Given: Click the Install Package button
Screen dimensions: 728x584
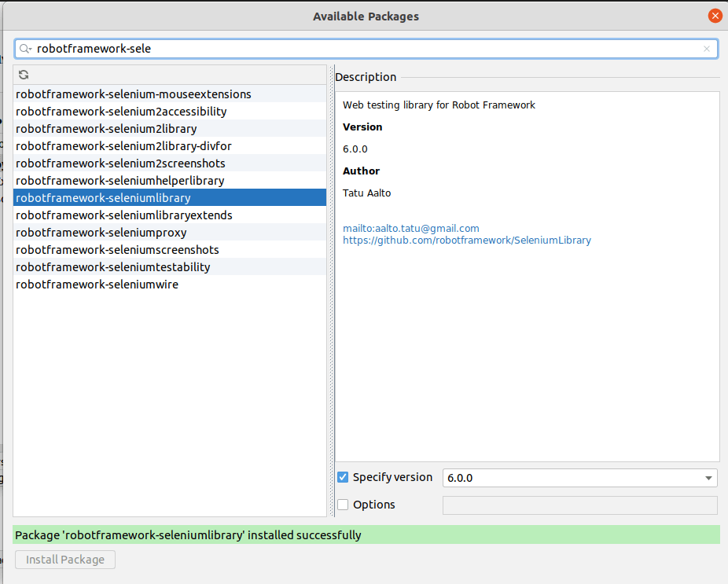Looking at the screenshot, I should (x=65, y=560).
